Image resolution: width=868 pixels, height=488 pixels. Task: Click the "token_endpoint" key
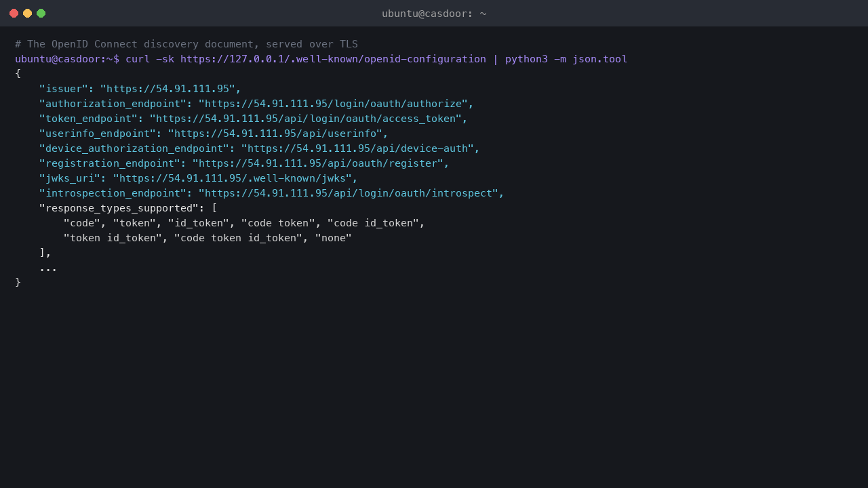click(88, 119)
